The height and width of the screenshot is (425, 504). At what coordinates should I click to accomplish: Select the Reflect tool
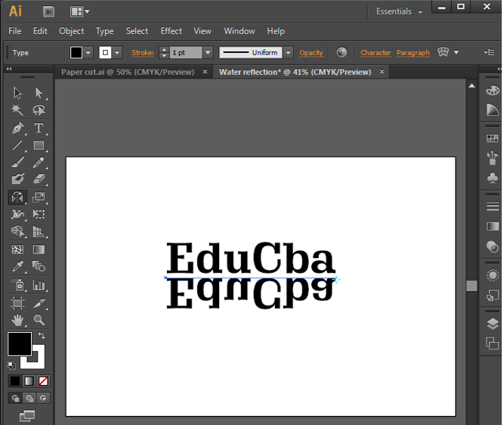(17, 197)
